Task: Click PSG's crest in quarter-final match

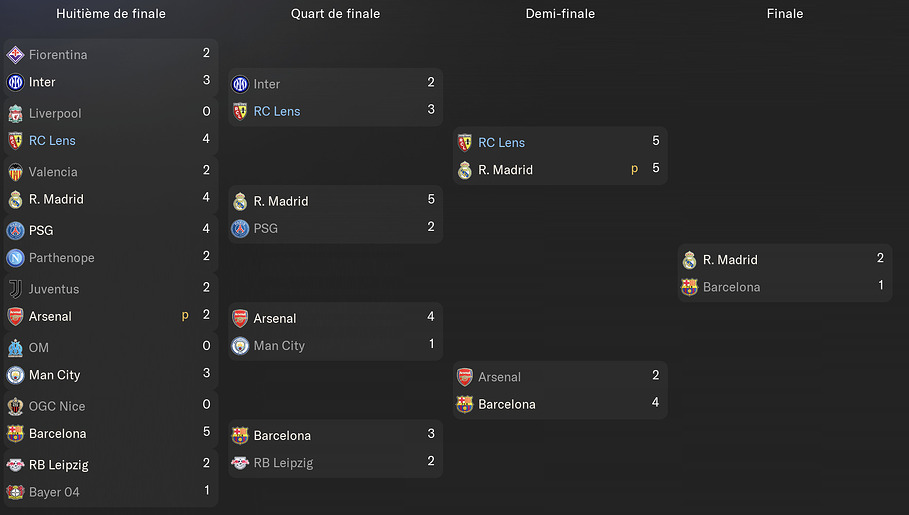Action: [x=240, y=228]
